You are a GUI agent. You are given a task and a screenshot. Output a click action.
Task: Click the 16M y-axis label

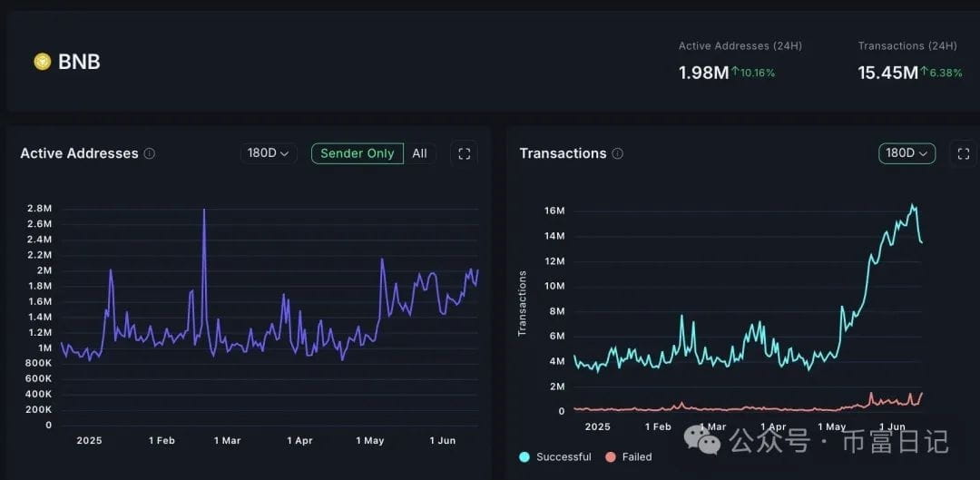(x=555, y=211)
